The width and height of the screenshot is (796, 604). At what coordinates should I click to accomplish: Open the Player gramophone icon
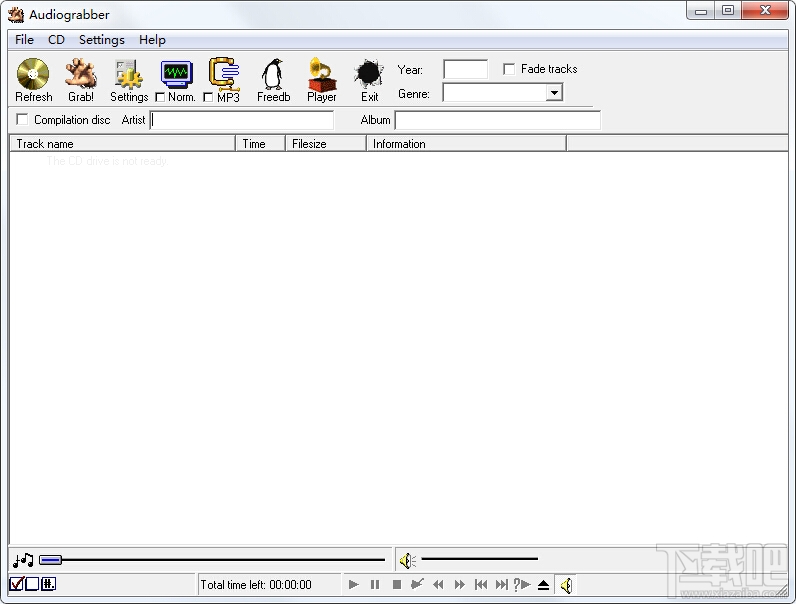[x=321, y=74]
